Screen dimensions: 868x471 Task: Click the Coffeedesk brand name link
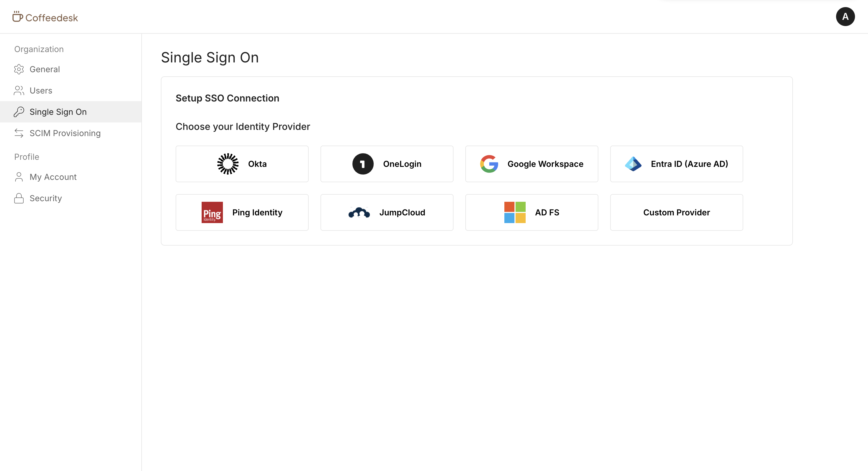[x=51, y=17]
